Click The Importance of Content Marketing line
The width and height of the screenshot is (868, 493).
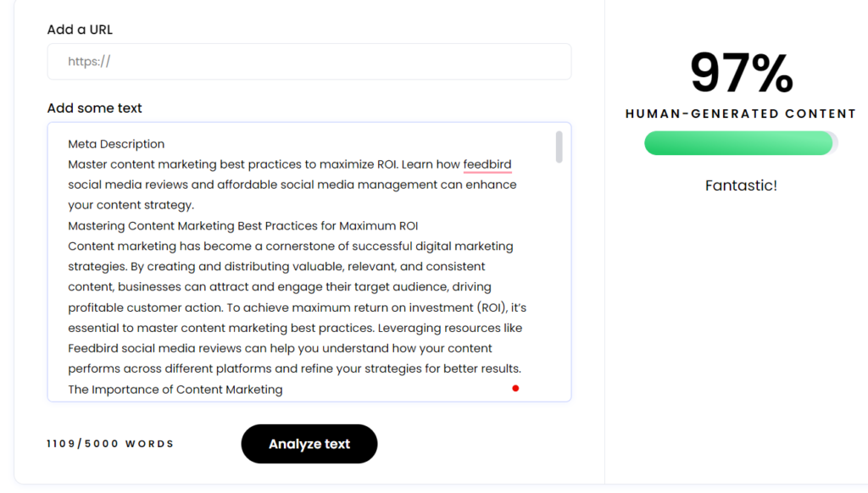click(174, 389)
